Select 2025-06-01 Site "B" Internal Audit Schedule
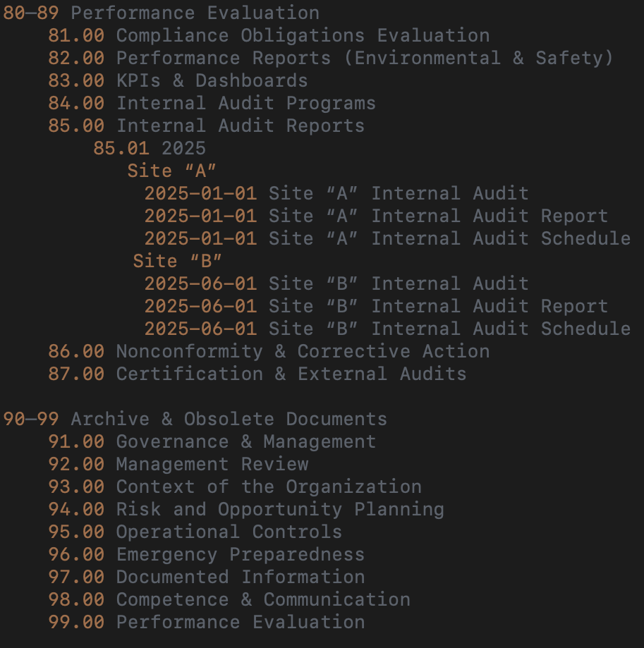 pyautogui.click(x=387, y=329)
